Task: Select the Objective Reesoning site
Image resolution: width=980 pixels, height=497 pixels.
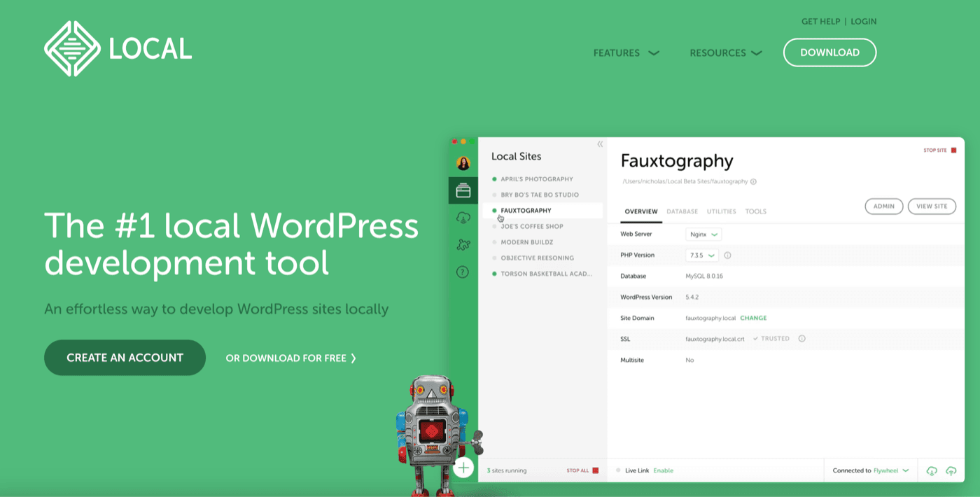Action: click(537, 258)
